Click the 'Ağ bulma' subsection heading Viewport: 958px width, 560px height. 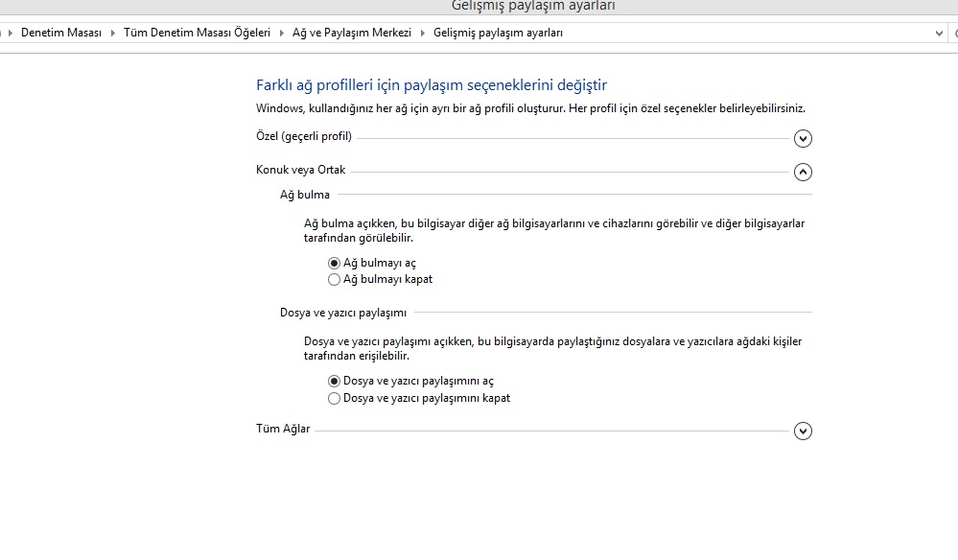click(x=305, y=195)
